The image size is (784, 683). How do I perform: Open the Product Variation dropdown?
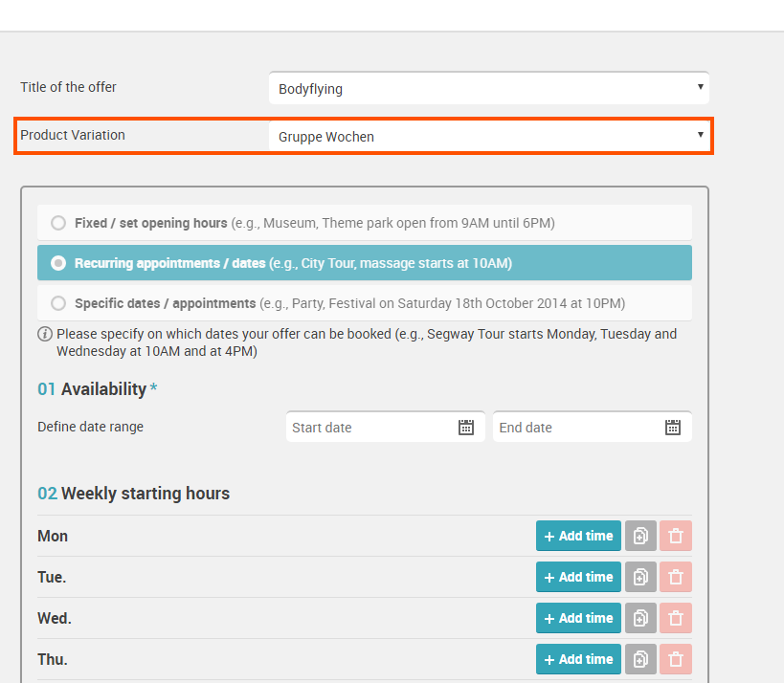pyautogui.click(x=488, y=136)
